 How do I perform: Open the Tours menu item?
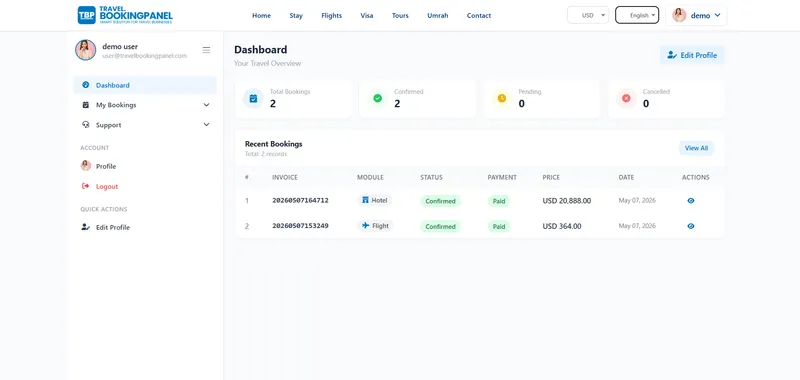point(400,16)
